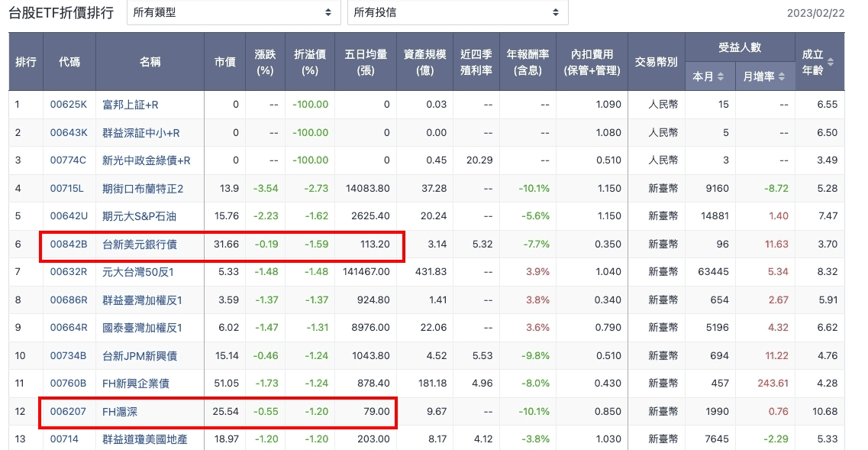Viewport: 868px width, 450px height.
Task: Click the 受益人數 group header
Action: point(740,47)
